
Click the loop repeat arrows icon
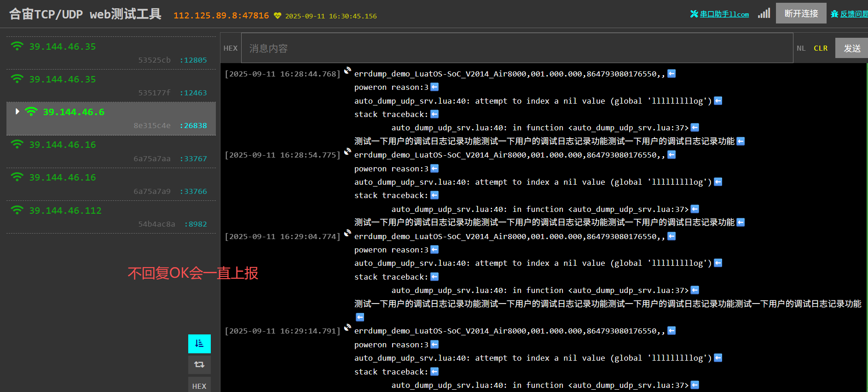199,365
